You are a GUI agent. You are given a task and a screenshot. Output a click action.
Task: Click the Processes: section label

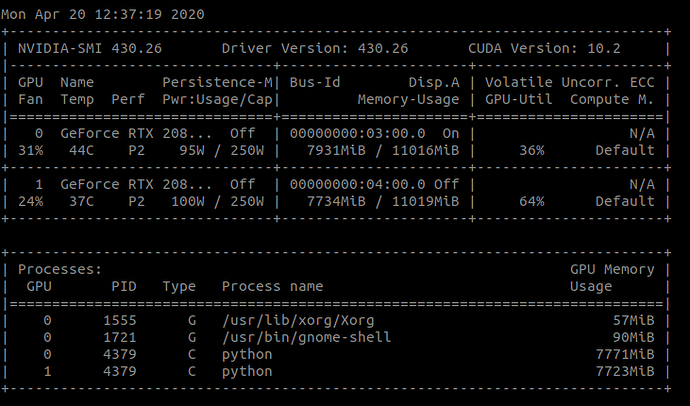coord(60,269)
